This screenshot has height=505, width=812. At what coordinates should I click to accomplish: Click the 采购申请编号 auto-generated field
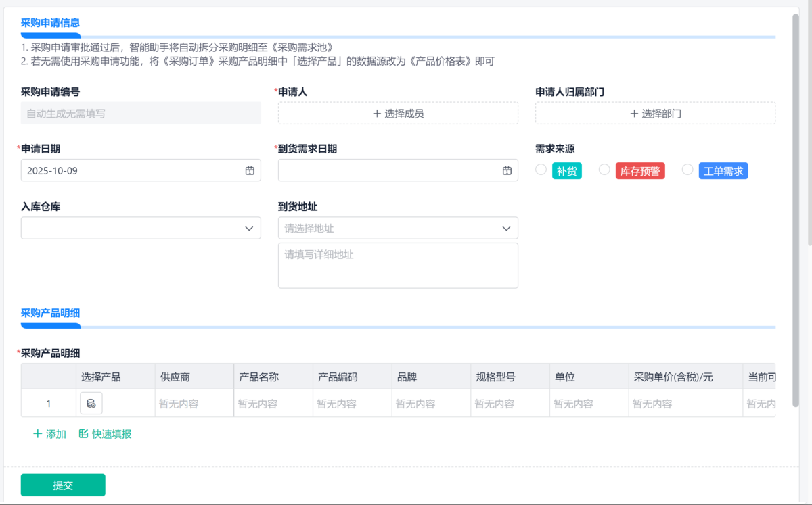(141, 114)
